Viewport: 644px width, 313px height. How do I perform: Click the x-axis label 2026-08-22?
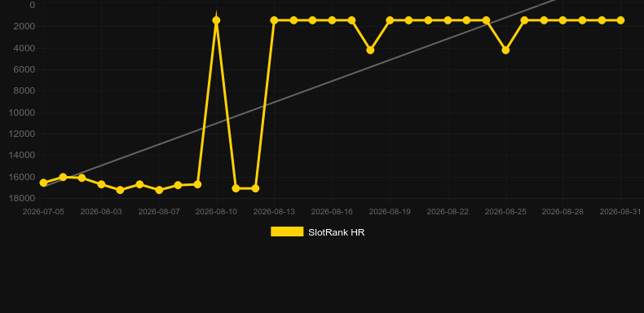click(448, 212)
